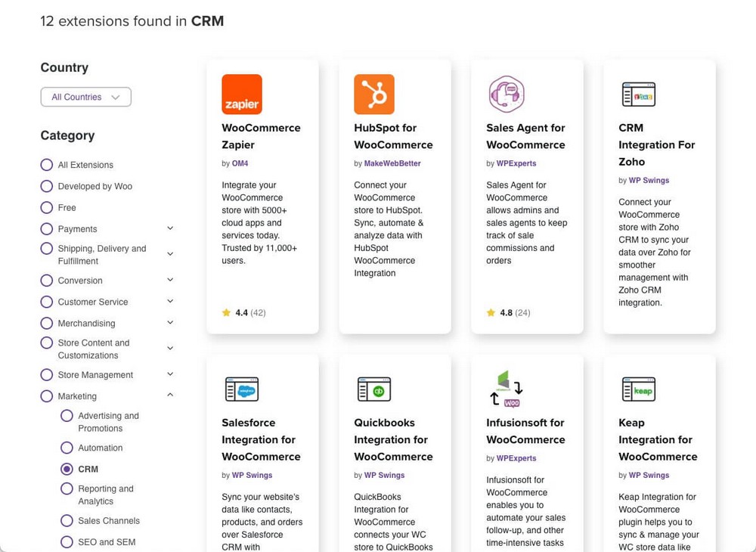
Task: Click the 4.4 (42) rating text
Action: (x=250, y=312)
